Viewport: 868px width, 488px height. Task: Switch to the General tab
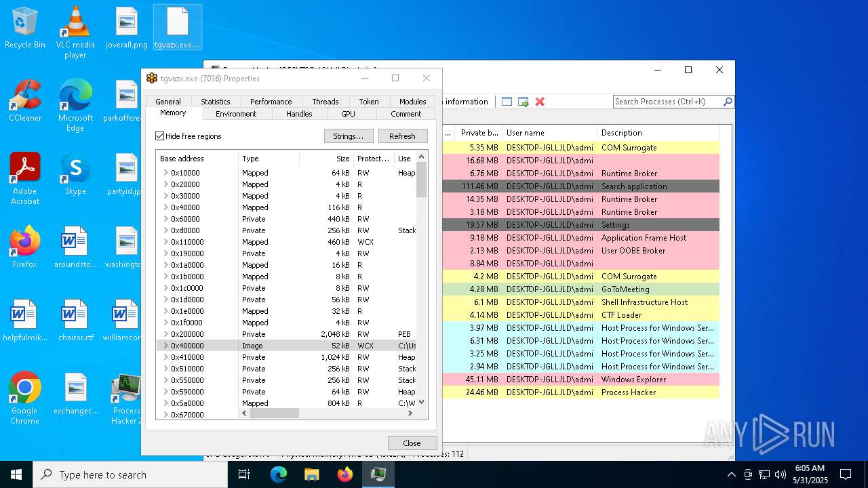click(168, 102)
